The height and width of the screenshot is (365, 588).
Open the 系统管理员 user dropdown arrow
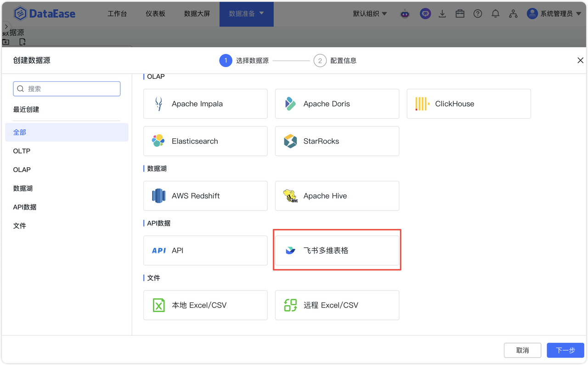click(578, 14)
